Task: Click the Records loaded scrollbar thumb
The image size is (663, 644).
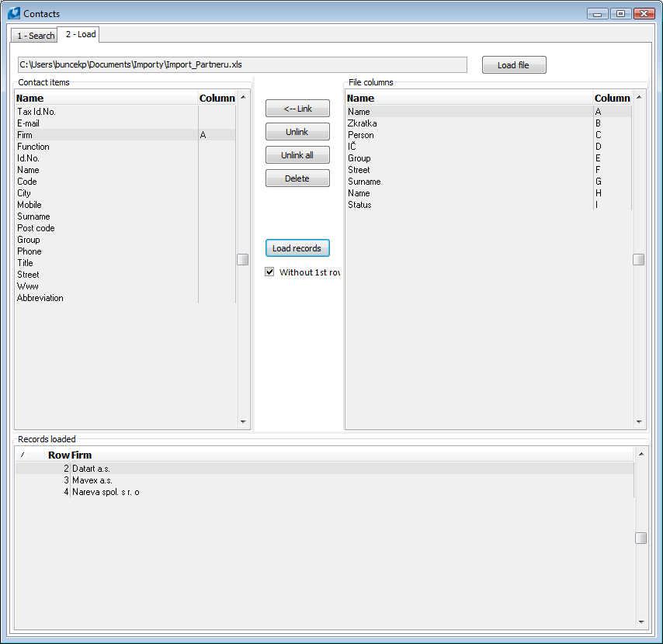Action: point(641,538)
